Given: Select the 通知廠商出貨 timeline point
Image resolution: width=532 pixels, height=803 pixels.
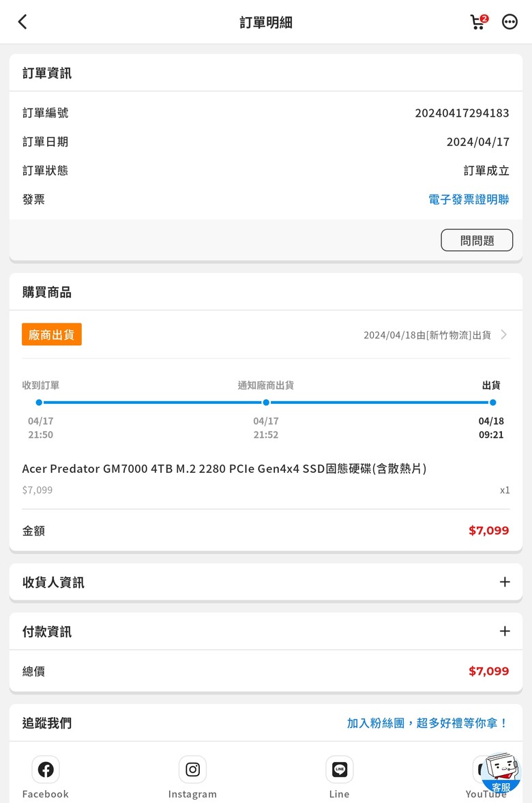Looking at the screenshot, I should [x=266, y=403].
